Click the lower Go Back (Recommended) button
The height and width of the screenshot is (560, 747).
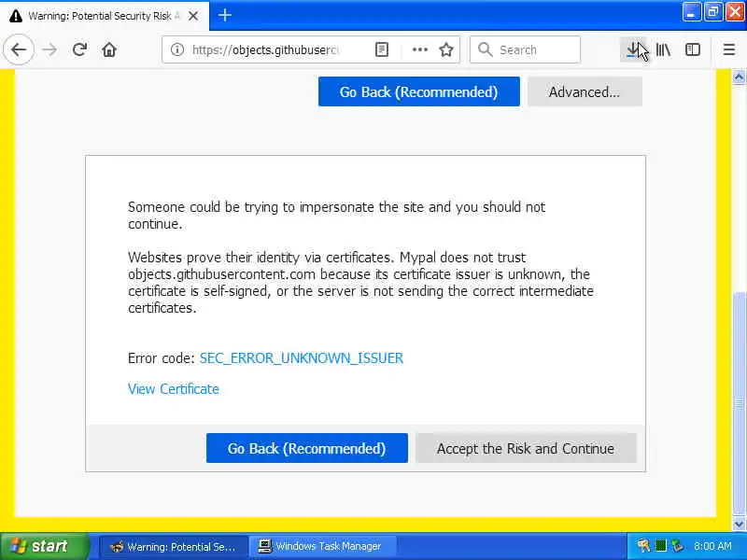click(x=307, y=448)
